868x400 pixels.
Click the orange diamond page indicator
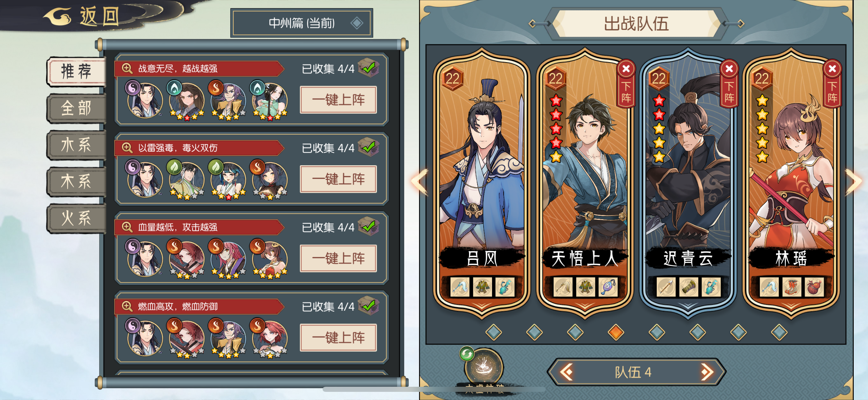[616, 332]
